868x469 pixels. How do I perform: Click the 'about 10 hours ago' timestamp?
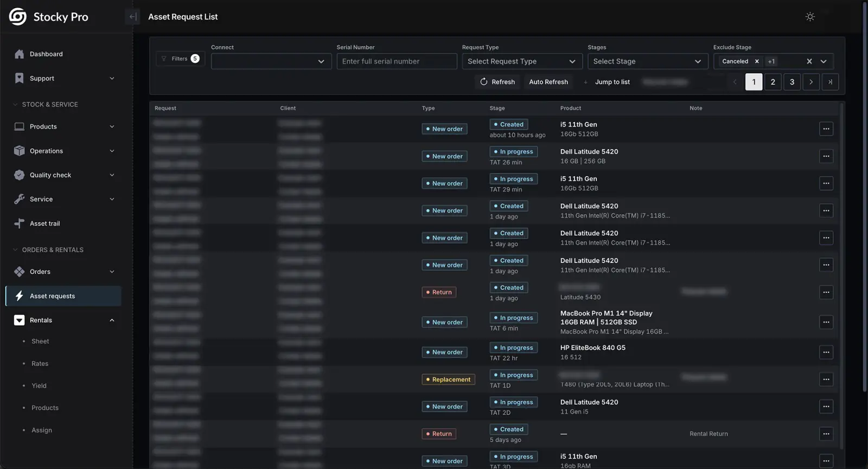pos(518,136)
